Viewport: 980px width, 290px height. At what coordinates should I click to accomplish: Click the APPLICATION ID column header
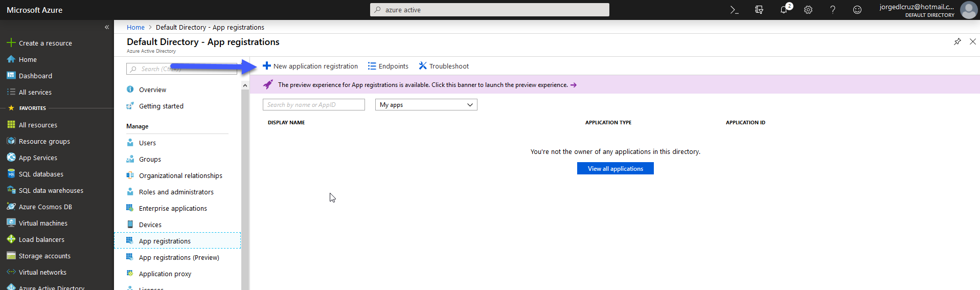745,123
